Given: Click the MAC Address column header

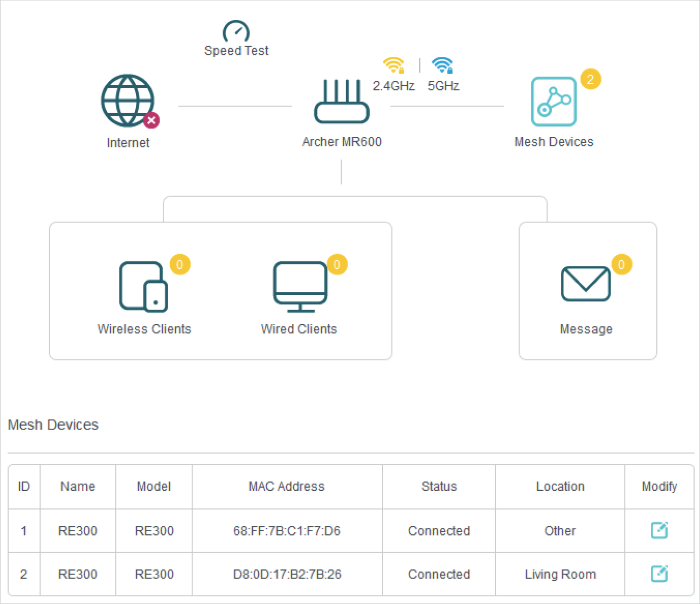Looking at the screenshot, I should (286, 486).
